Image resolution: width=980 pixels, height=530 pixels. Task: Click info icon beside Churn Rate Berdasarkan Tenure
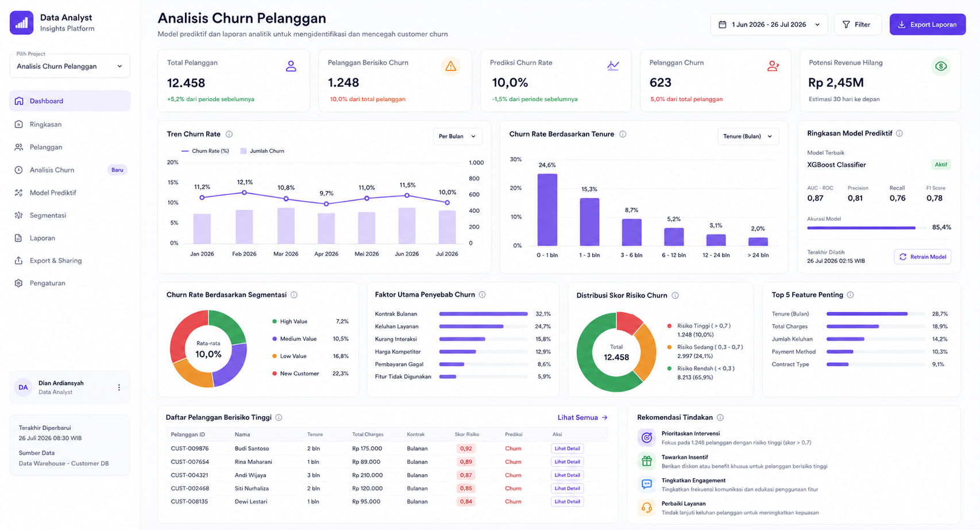623,134
